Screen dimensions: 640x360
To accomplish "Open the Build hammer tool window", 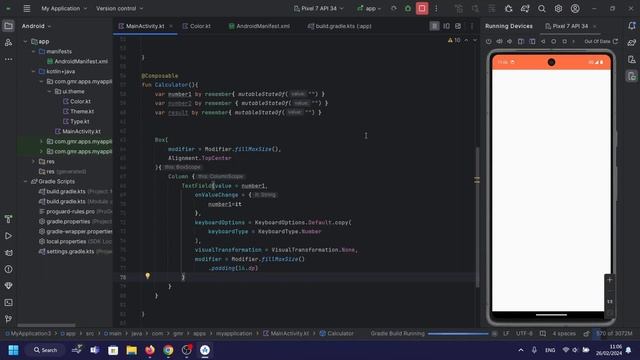I will (8, 219).
